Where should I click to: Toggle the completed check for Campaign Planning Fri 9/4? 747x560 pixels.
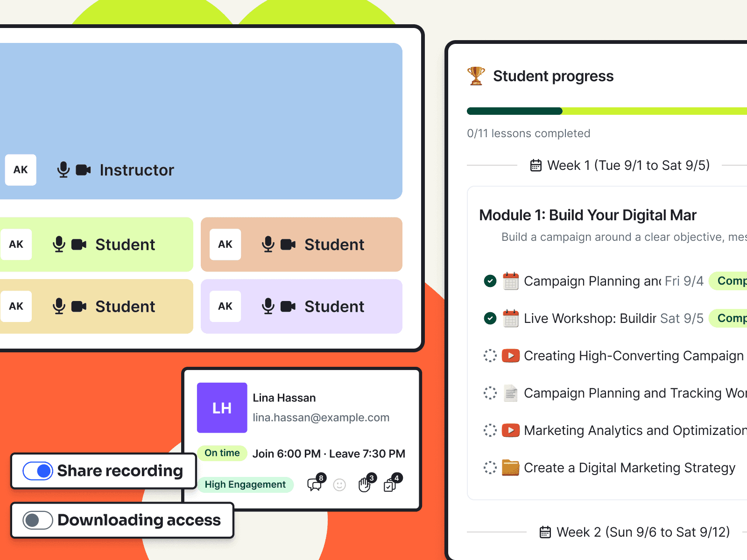pos(490,281)
